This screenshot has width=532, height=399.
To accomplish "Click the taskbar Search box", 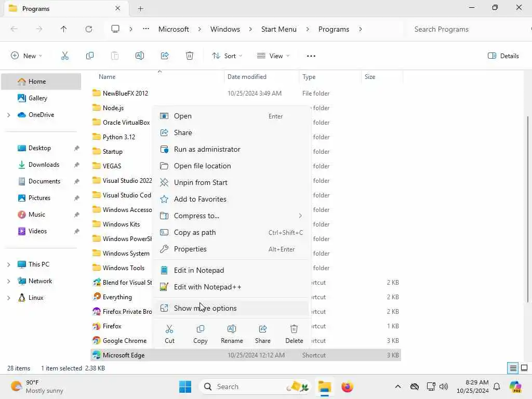I will (x=255, y=387).
